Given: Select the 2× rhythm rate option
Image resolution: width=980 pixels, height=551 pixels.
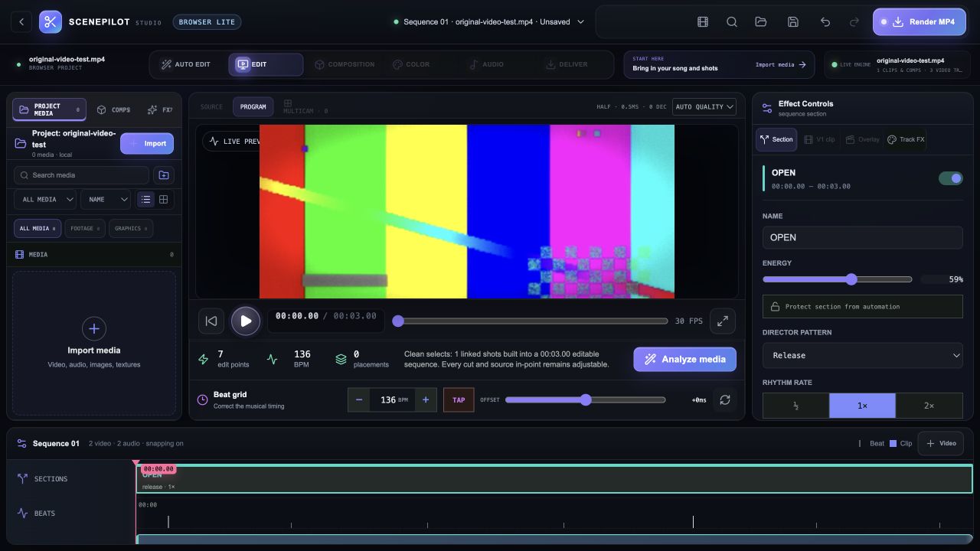Looking at the screenshot, I should [929, 406].
